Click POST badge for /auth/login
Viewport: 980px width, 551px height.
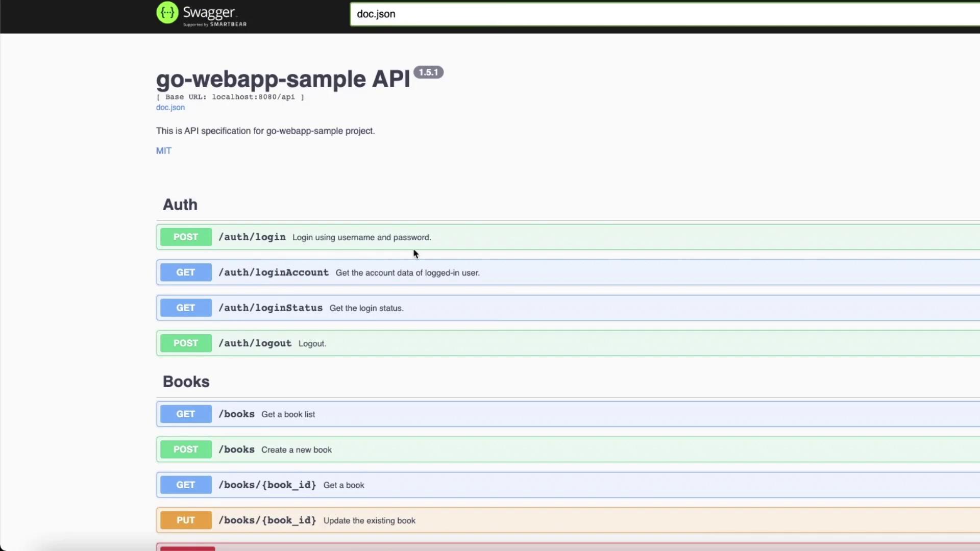pyautogui.click(x=186, y=237)
